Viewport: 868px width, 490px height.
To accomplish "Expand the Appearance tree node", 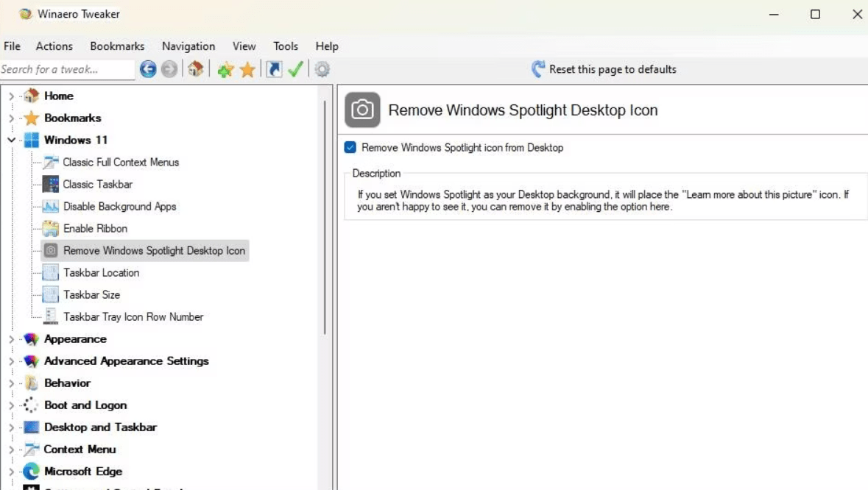I will (x=11, y=339).
